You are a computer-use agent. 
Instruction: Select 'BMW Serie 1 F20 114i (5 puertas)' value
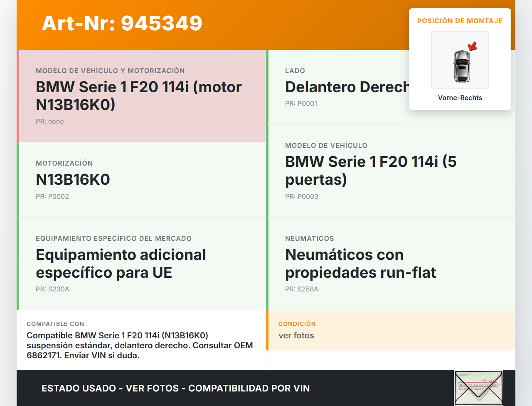371,171
